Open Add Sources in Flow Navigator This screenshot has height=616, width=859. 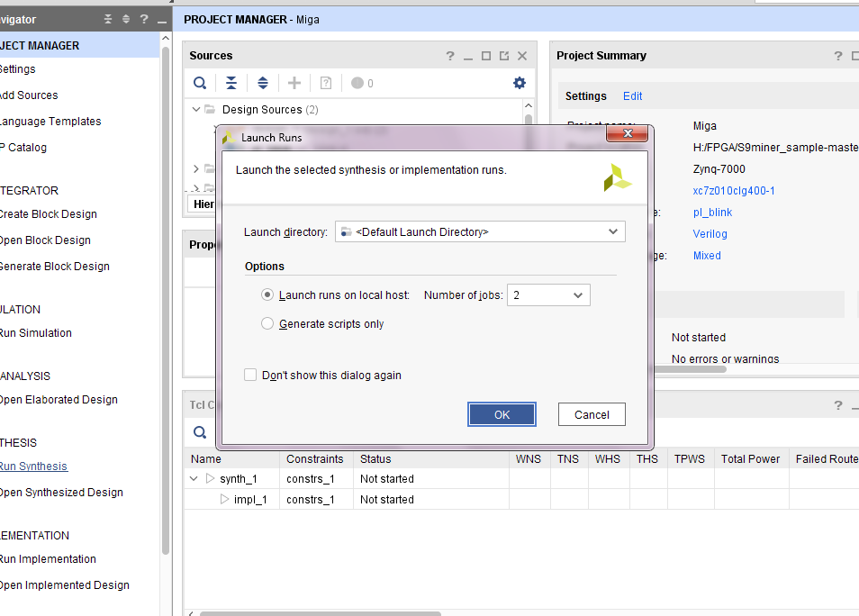(x=29, y=95)
